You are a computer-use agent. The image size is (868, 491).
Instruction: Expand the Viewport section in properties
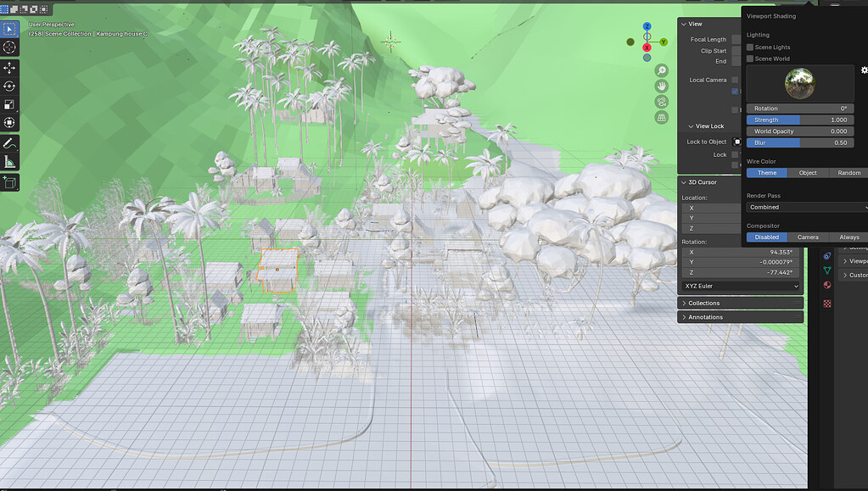853,260
